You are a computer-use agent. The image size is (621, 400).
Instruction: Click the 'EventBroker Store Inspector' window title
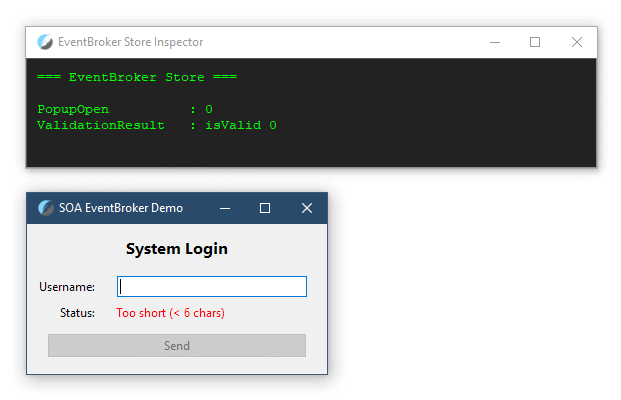tap(131, 42)
